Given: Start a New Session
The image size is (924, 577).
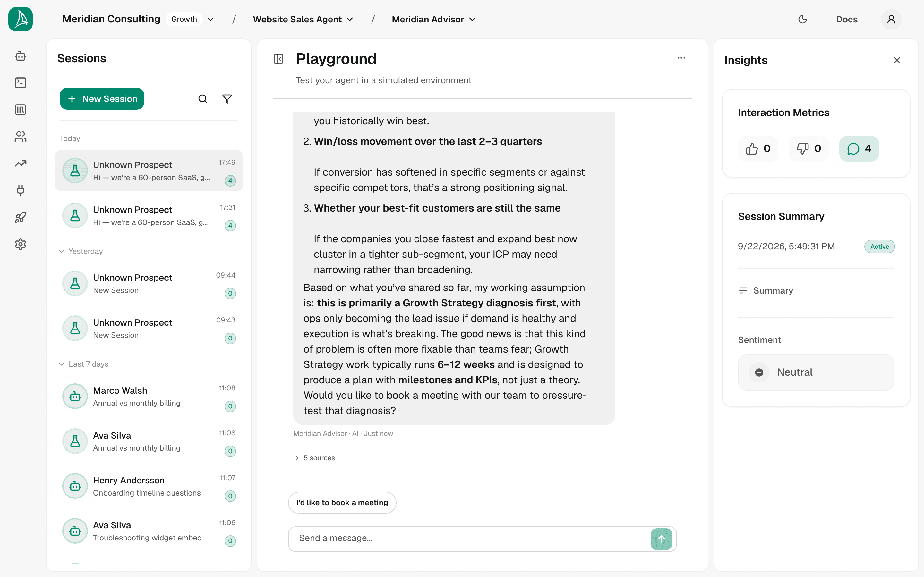Looking at the screenshot, I should 102,99.
